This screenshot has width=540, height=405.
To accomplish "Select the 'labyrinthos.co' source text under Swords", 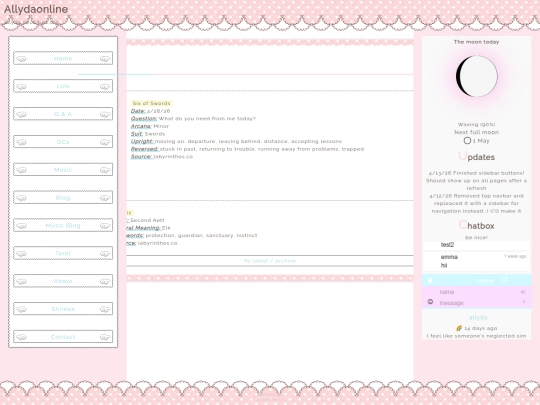I will [173, 156].
